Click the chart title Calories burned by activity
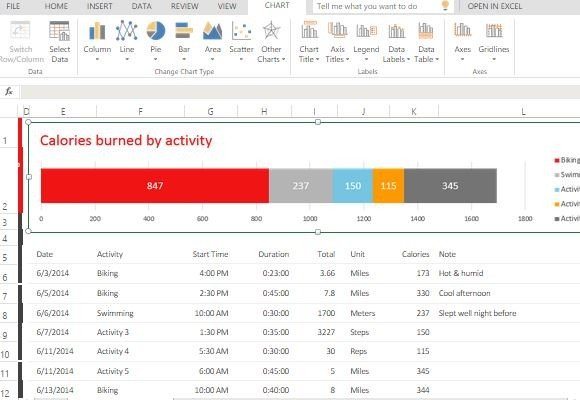The height and width of the screenshot is (400, 580). [126, 141]
